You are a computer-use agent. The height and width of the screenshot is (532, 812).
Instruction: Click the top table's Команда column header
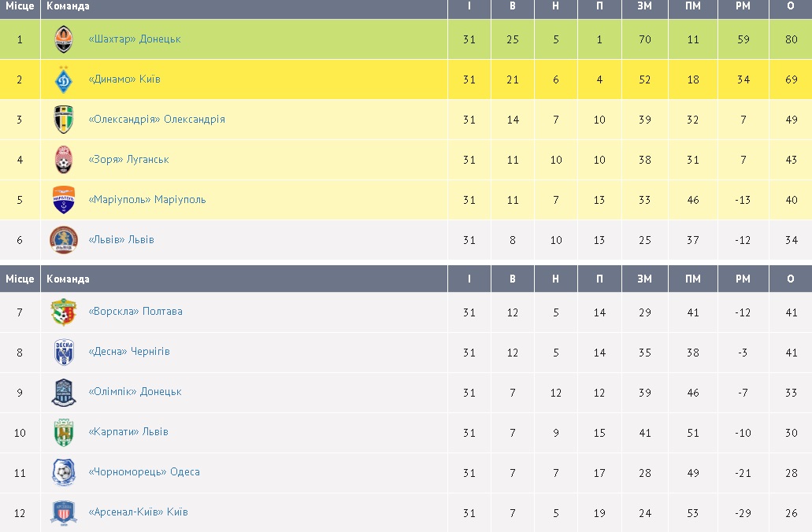click(69, 6)
